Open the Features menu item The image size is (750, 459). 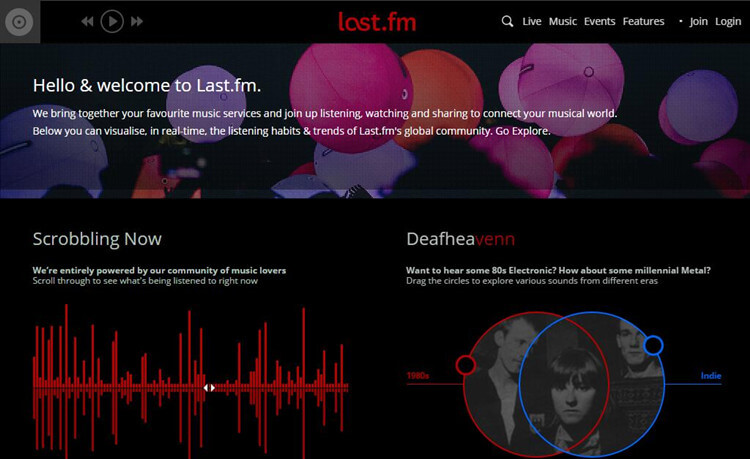(643, 22)
